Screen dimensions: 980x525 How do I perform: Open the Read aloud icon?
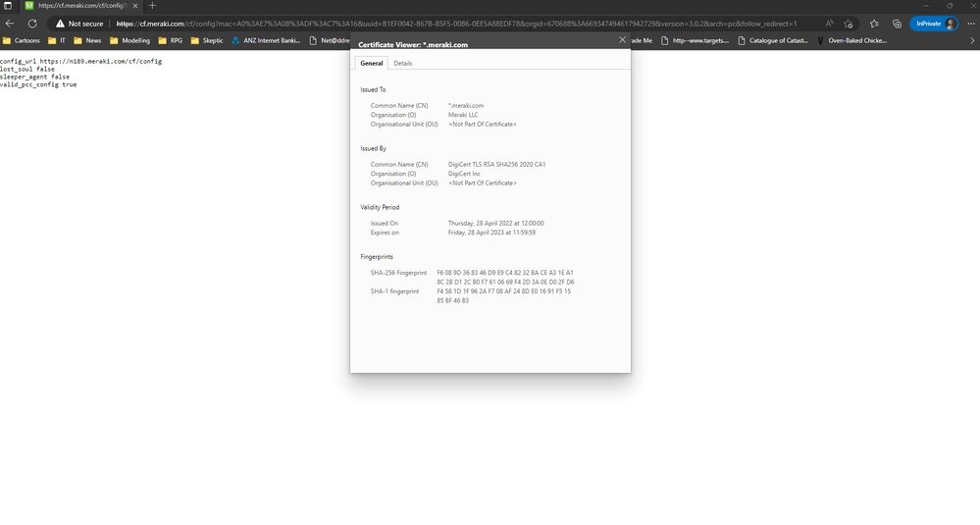tap(829, 24)
